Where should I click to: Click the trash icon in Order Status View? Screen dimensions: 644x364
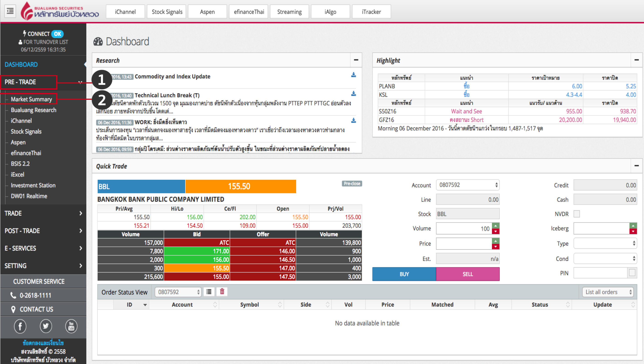[x=222, y=292]
